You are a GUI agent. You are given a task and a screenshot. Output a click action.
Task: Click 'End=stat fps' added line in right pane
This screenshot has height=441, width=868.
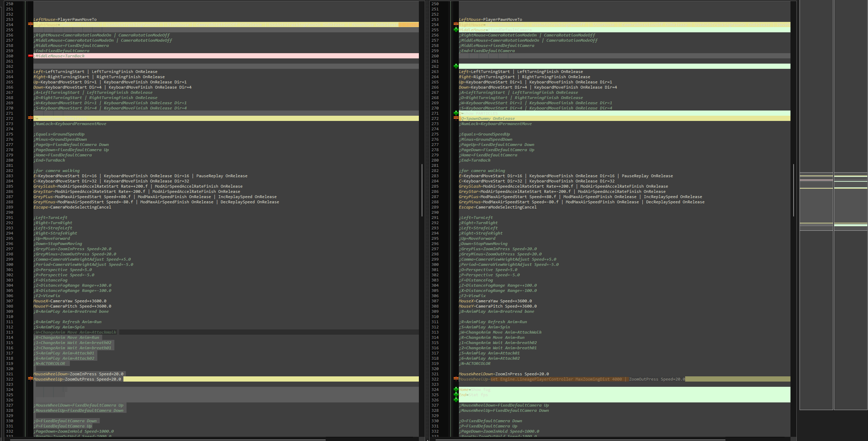coord(473,395)
